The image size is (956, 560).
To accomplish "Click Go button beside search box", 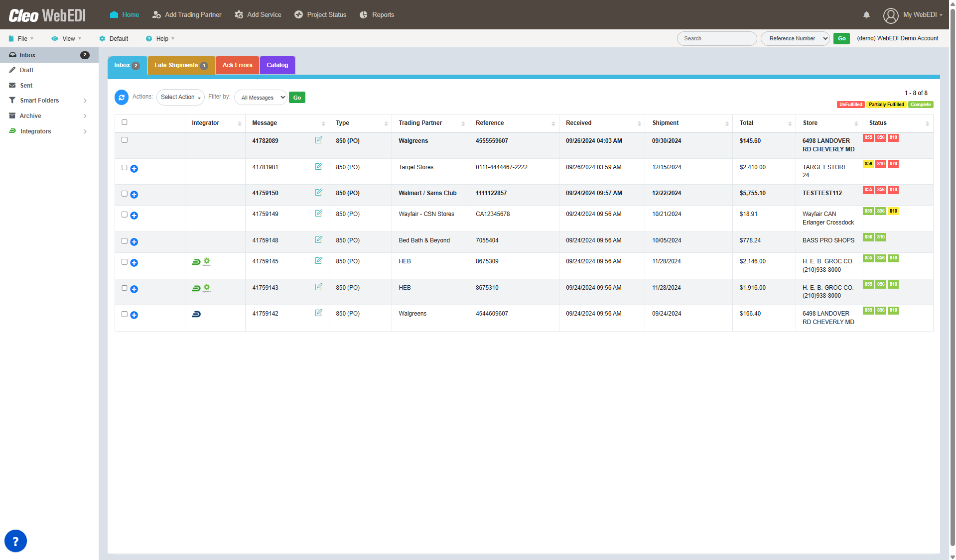I will pos(841,38).
